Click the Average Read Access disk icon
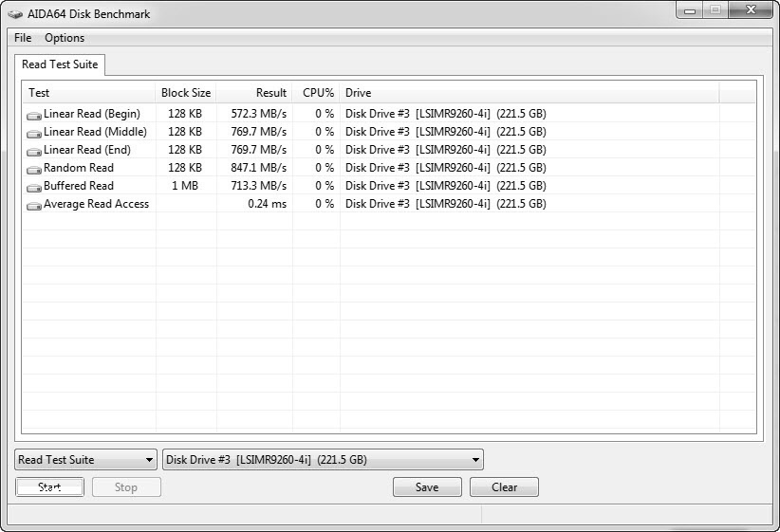Viewport: 780px width, 532px height. tap(34, 206)
